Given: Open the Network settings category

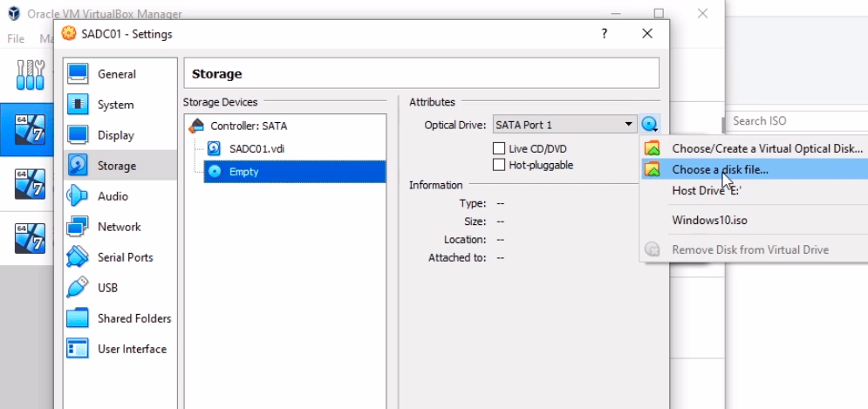Looking at the screenshot, I should click(x=120, y=227).
